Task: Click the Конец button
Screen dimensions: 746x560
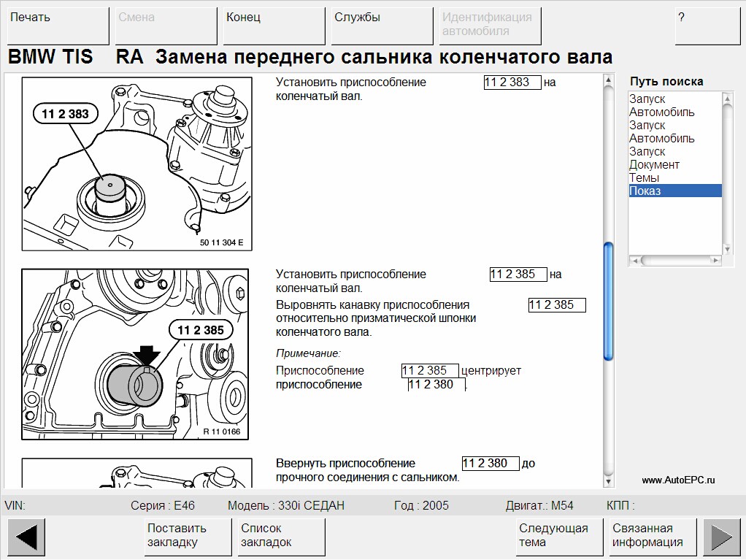Action: pos(274,26)
